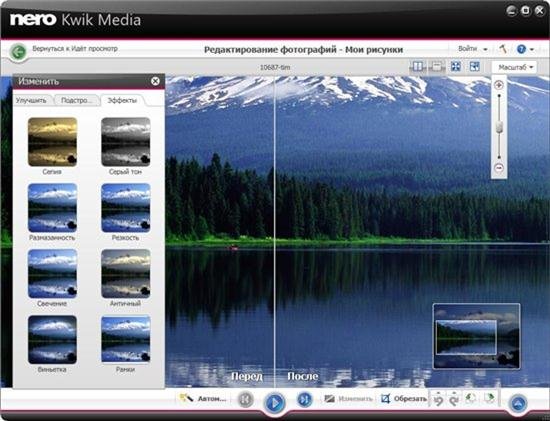Click the Перед label on the photo
The width and height of the screenshot is (550, 421).
(x=247, y=376)
